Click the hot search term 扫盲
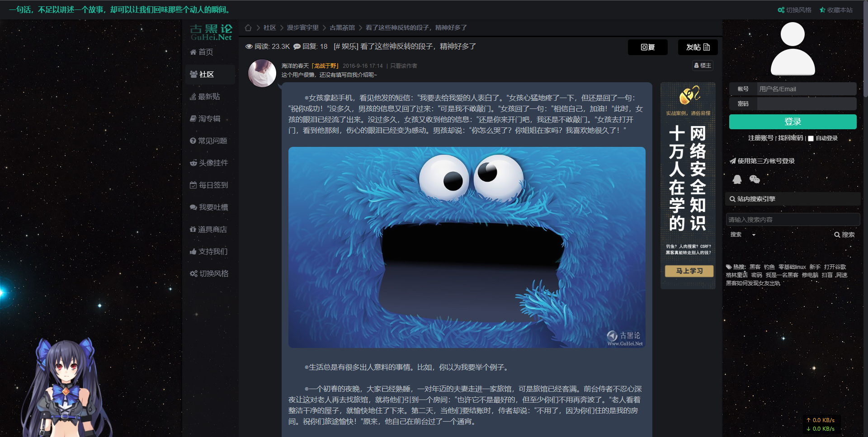 tap(827, 275)
